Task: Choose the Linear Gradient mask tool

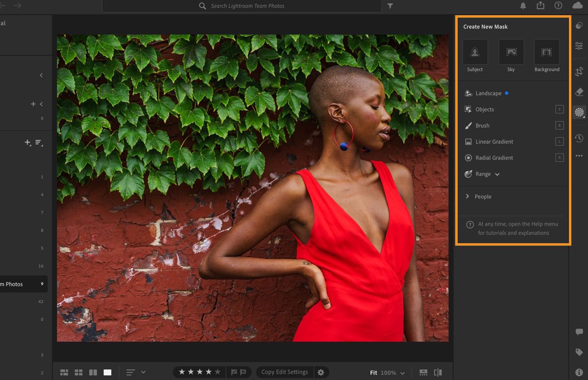Action: pos(494,142)
